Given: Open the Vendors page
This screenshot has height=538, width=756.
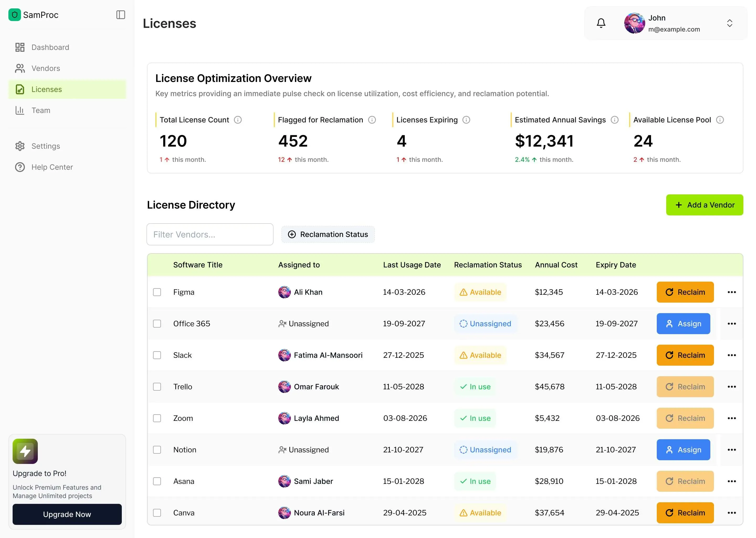Looking at the screenshot, I should 67,68.
